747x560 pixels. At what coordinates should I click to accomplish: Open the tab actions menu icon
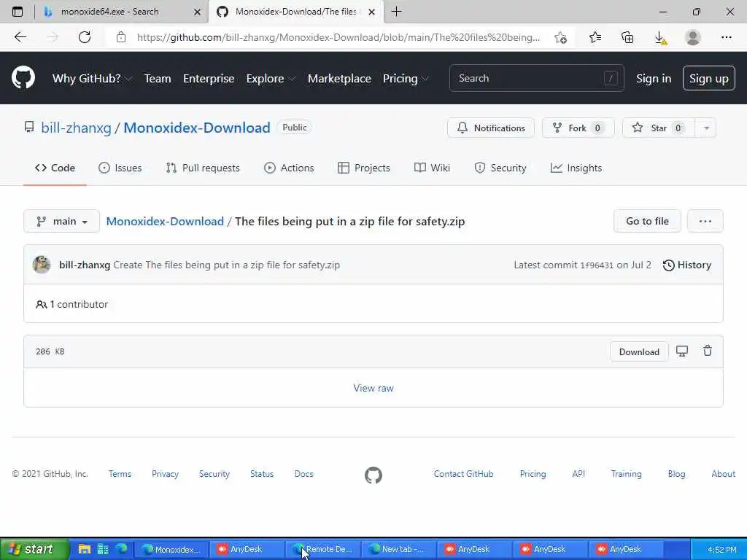click(x=18, y=12)
